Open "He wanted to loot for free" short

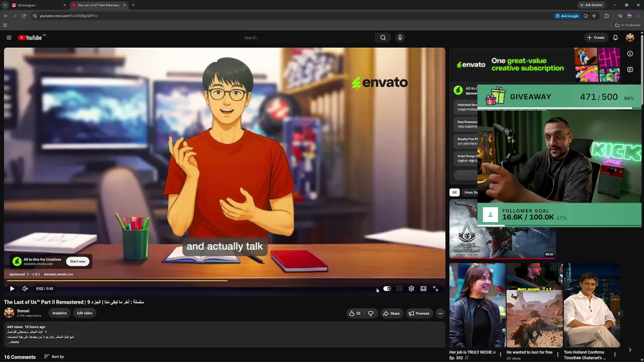534,305
